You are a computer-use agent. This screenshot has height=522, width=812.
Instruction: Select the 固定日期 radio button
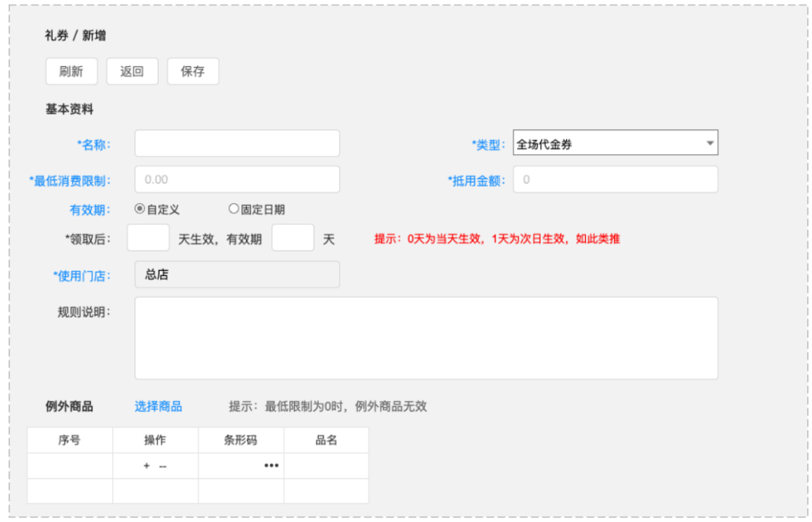233,209
